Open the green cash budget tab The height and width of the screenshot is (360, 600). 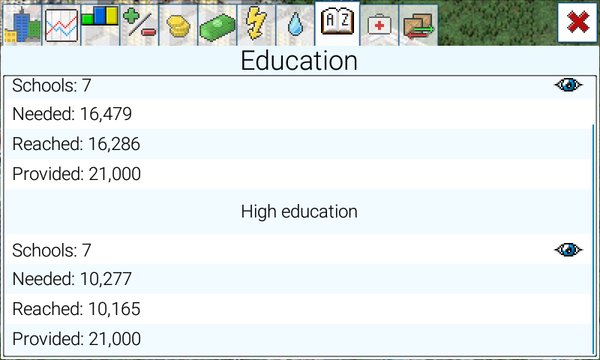pos(217,25)
